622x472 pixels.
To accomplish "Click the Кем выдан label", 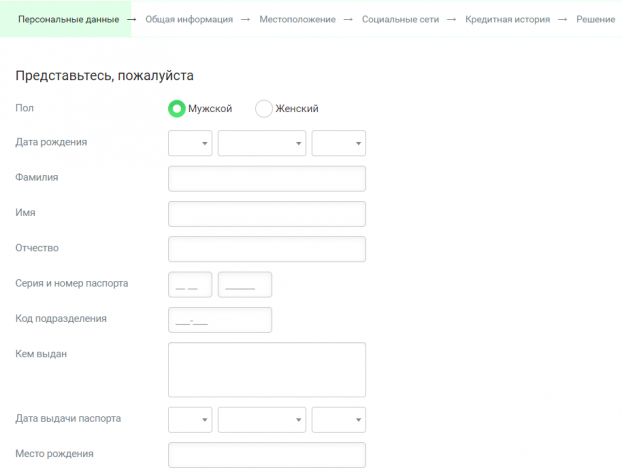I will (41, 354).
